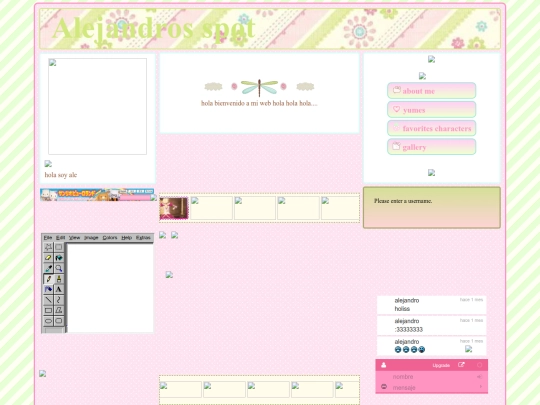Click the chat message 'holiss'
Viewport: 540px width, 405px height.
pyautogui.click(x=402, y=309)
